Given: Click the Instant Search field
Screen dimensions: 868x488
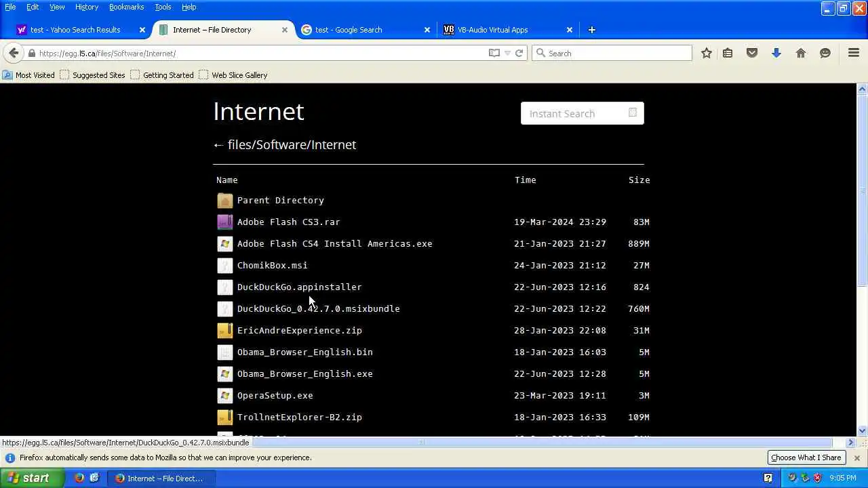Looking at the screenshot, I should pos(582,113).
